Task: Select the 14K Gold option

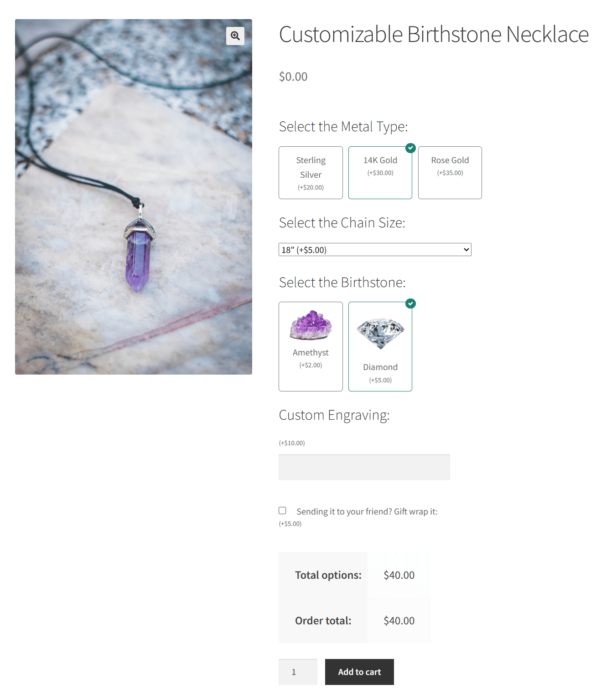Action: (x=380, y=173)
